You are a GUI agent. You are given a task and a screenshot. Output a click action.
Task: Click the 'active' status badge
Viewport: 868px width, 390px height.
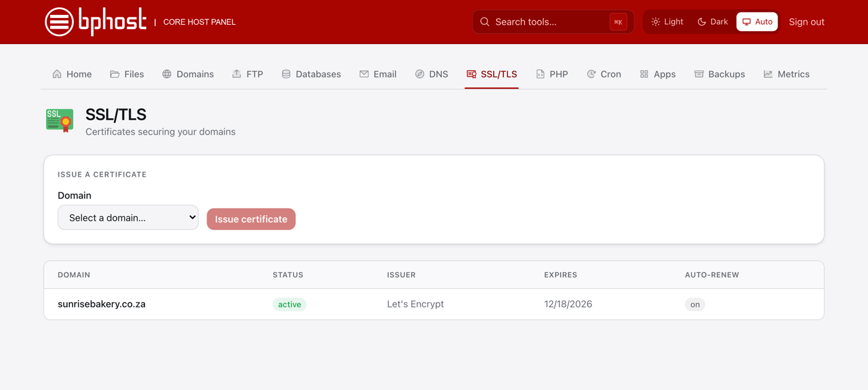click(290, 304)
